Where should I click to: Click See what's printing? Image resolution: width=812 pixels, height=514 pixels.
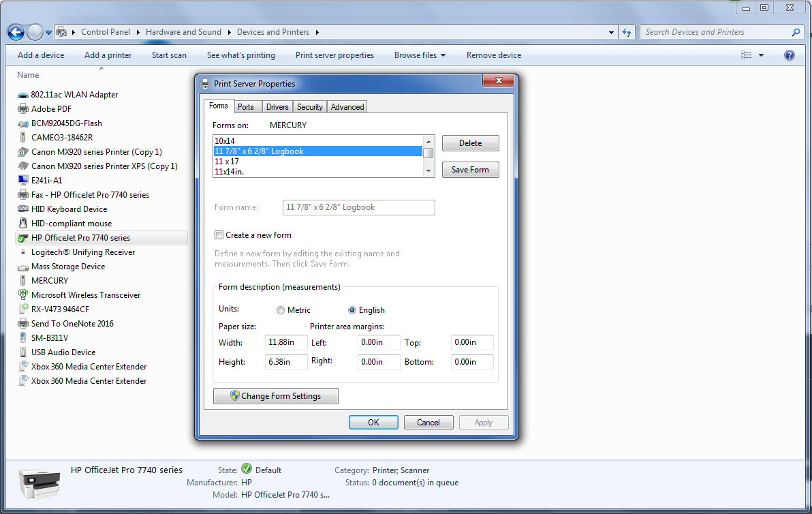pyautogui.click(x=240, y=55)
